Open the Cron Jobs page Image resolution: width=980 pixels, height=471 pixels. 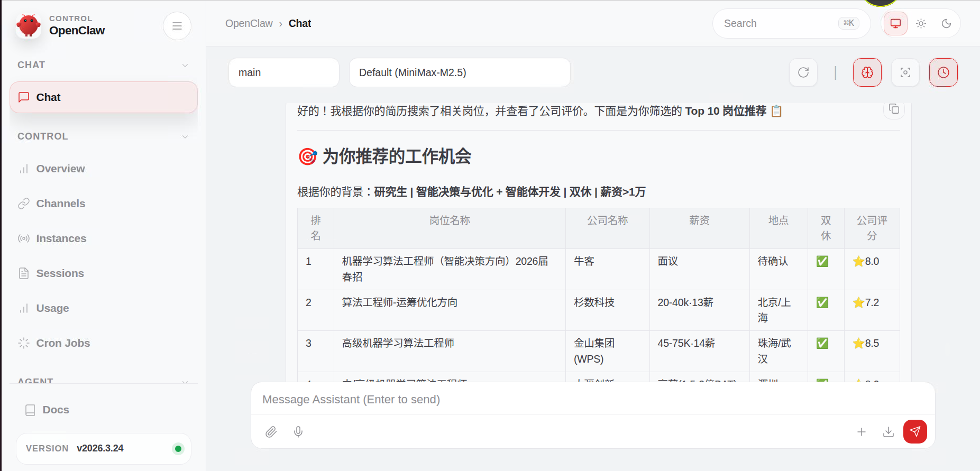coord(104,343)
